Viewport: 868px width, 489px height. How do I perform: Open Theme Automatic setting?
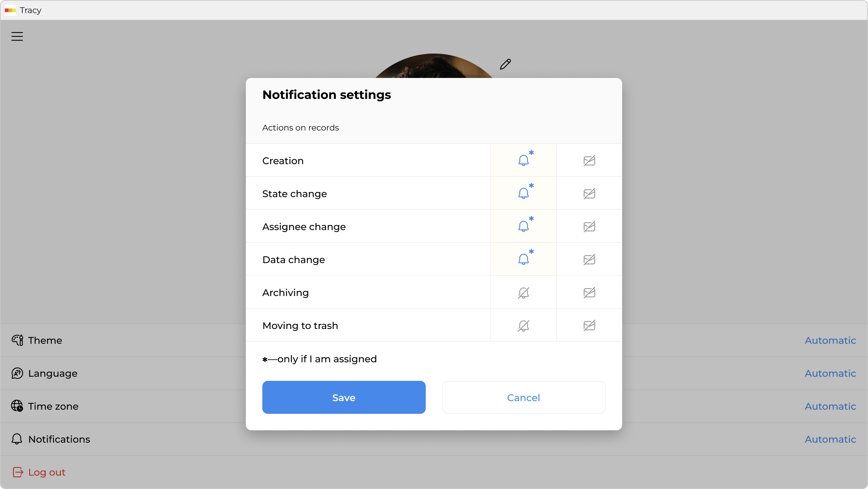pyautogui.click(x=830, y=340)
